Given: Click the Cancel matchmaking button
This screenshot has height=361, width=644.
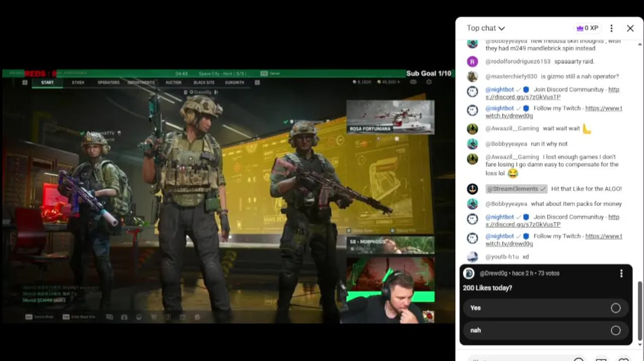Looking at the screenshot, I should point(270,73).
